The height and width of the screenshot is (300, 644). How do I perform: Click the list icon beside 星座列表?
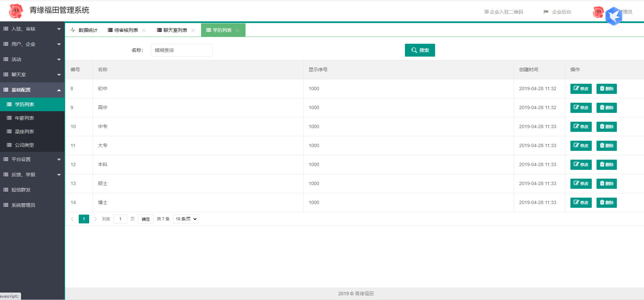pos(9,132)
